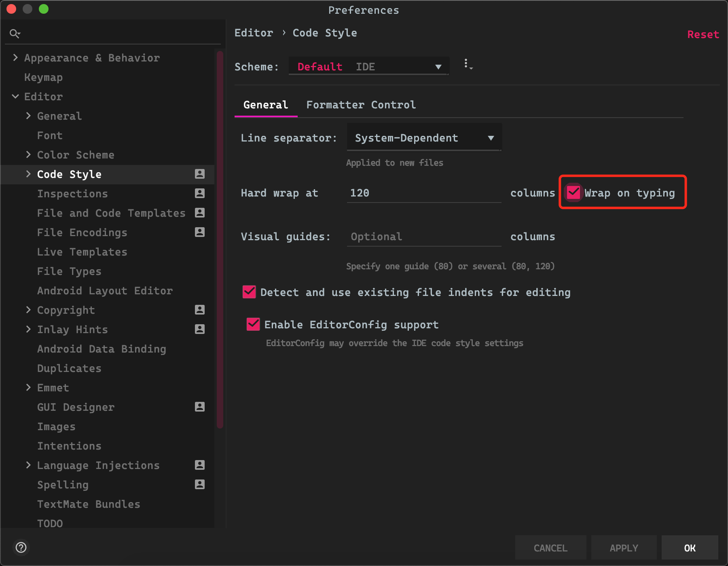Viewport: 728px width, 566px height.
Task: Toggle Enable EditorConfig support checkbox
Action: tap(253, 324)
